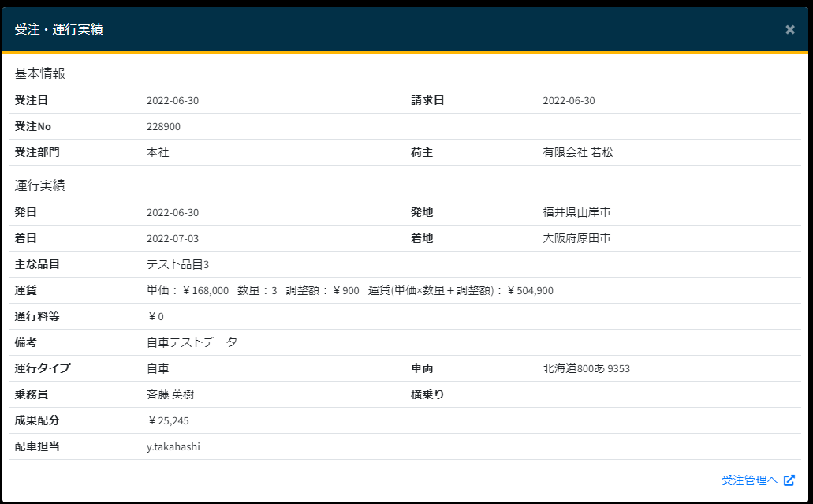The image size is (813, 504).
Task: Select the 荷主 name 有限会社 若松
Action: tap(577, 153)
